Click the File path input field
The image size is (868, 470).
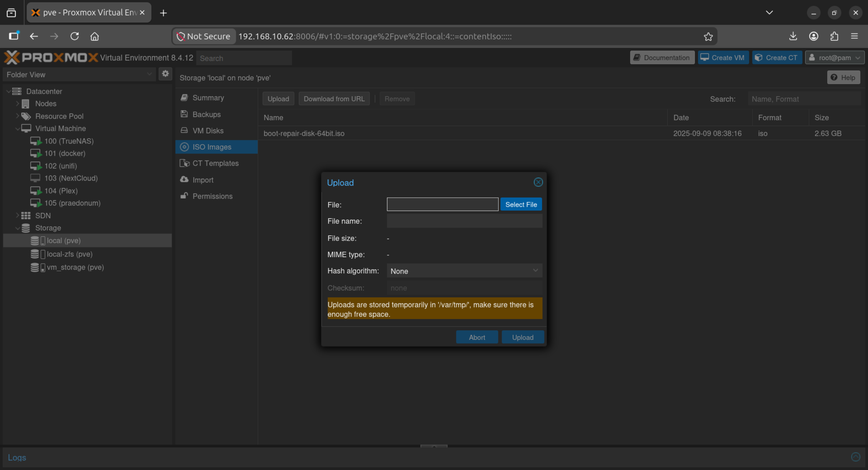click(442, 204)
